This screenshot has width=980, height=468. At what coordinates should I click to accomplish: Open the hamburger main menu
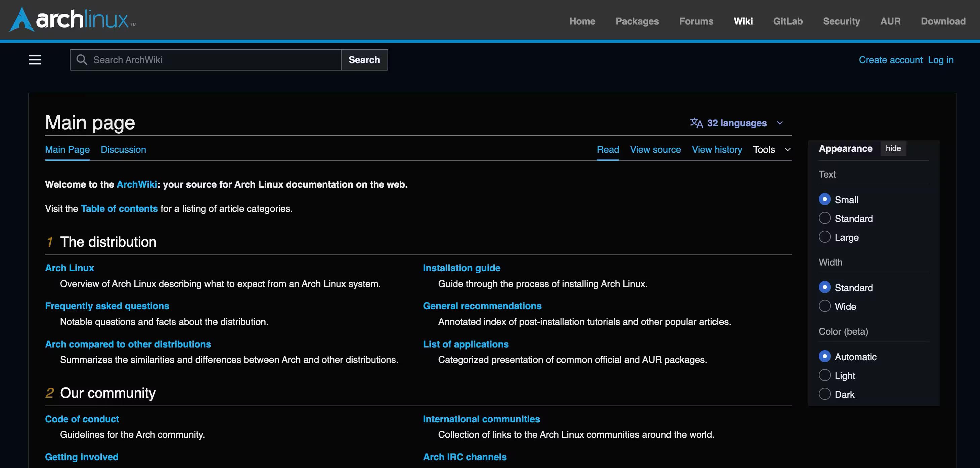point(35,60)
